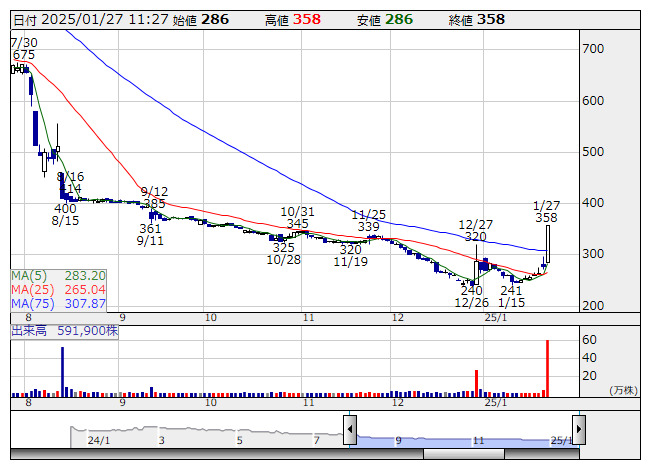Select the MA(75) legend entry

(58, 304)
